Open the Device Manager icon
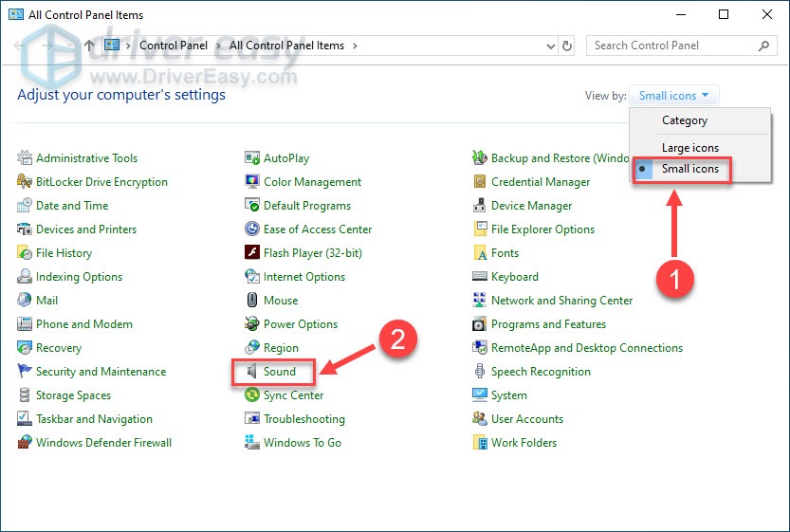 (x=481, y=206)
